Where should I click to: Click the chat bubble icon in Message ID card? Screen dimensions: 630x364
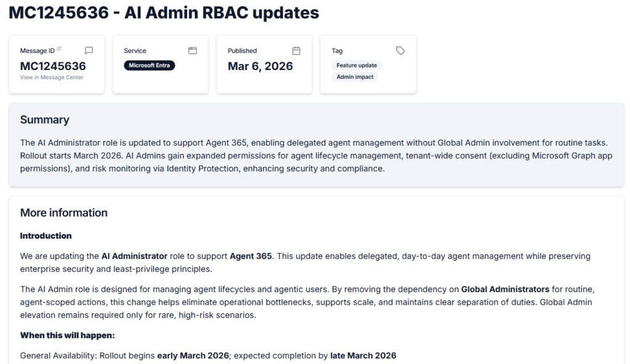click(x=89, y=51)
